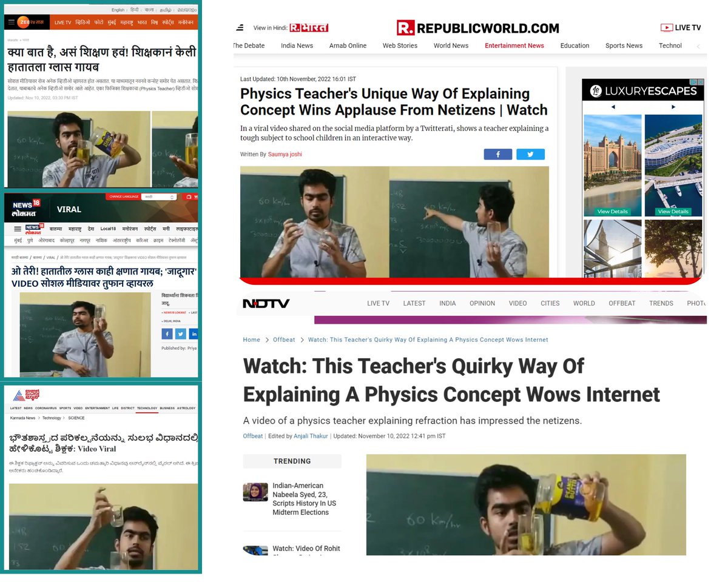Go to previous slide in Luxury Escapes ad
Image resolution: width=728 pixels, height=582 pixels.
coord(613,107)
